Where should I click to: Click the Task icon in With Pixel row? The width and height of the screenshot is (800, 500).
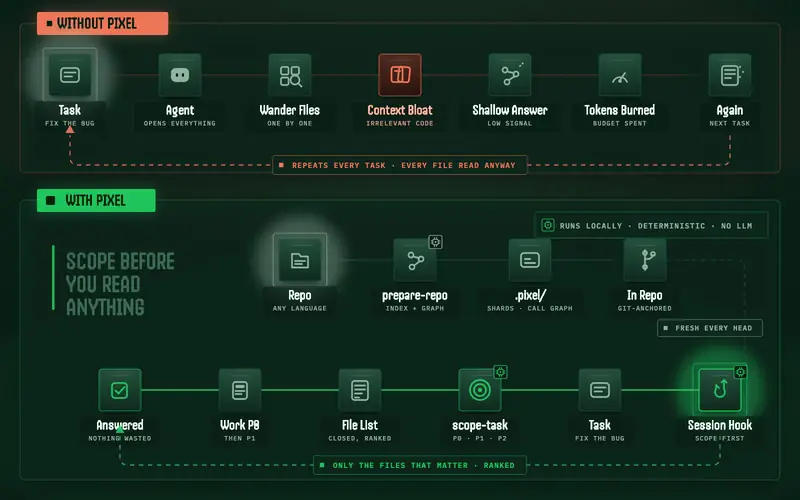tap(600, 390)
